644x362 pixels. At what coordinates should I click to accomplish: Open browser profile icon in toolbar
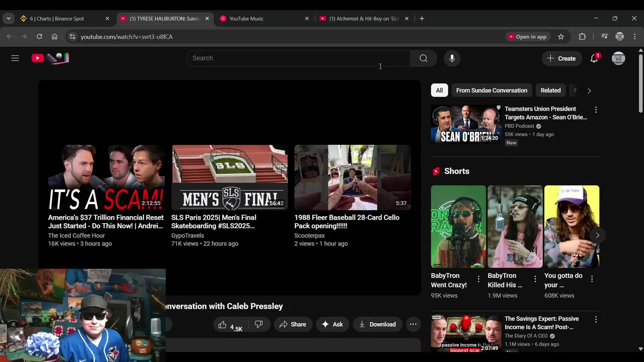click(620, 37)
